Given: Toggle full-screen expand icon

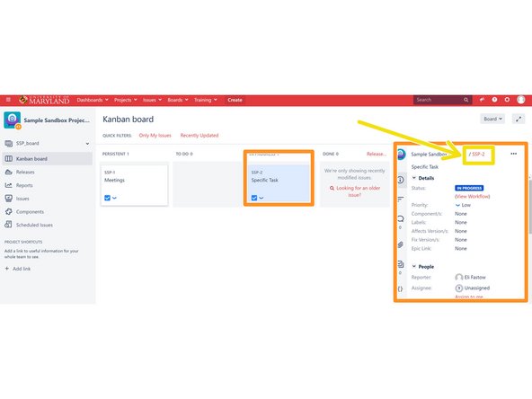Looking at the screenshot, I should click(519, 119).
